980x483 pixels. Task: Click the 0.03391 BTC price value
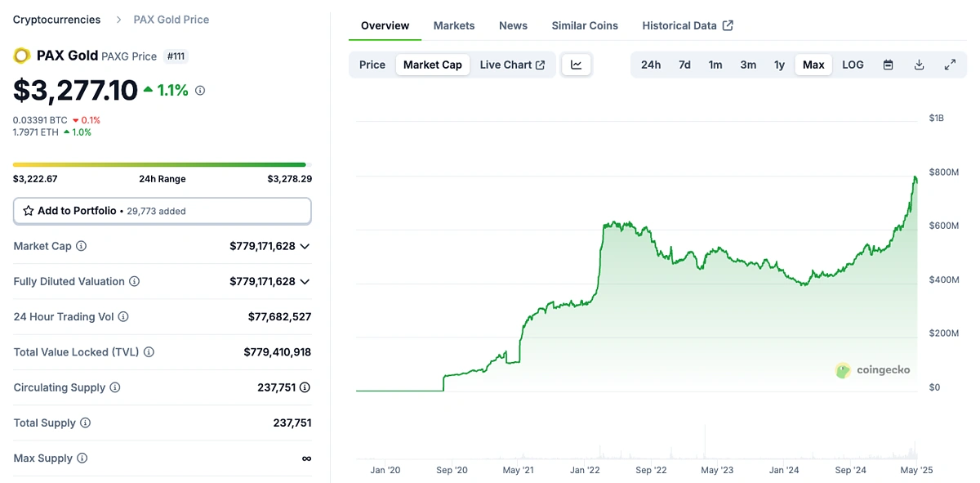tap(40, 120)
